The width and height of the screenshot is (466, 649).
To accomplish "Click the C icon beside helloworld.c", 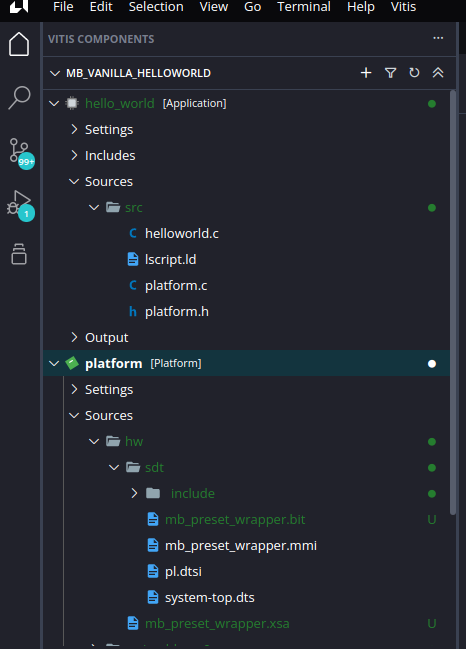I will pyautogui.click(x=133, y=233).
